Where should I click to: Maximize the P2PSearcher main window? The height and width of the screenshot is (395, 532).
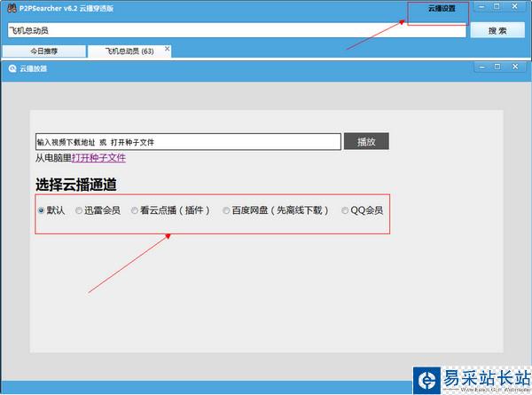[x=497, y=7]
